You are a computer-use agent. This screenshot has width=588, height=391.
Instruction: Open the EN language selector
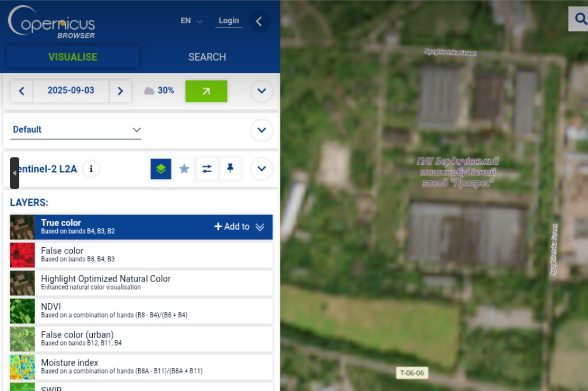coord(191,21)
